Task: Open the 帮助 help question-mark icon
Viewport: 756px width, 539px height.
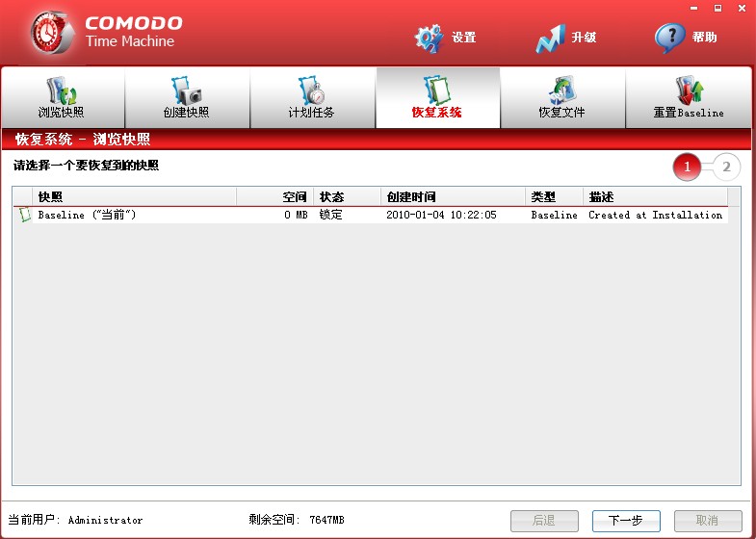Action: click(x=669, y=38)
